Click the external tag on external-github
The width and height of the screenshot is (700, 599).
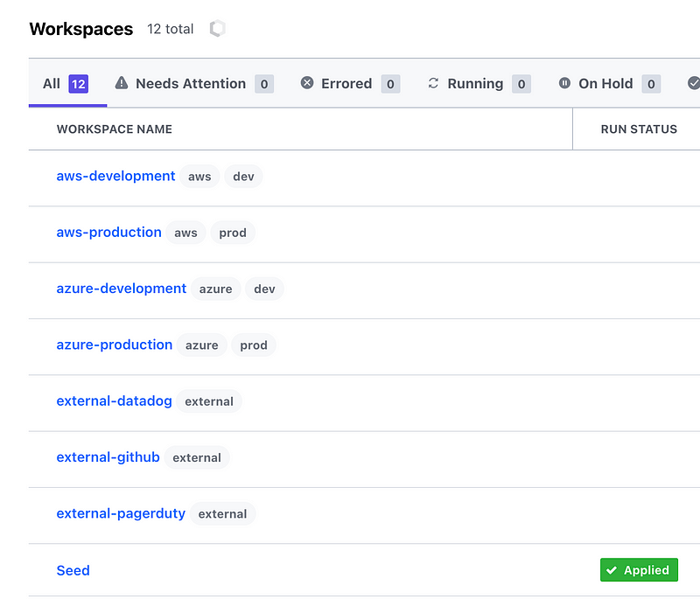tap(197, 457)
